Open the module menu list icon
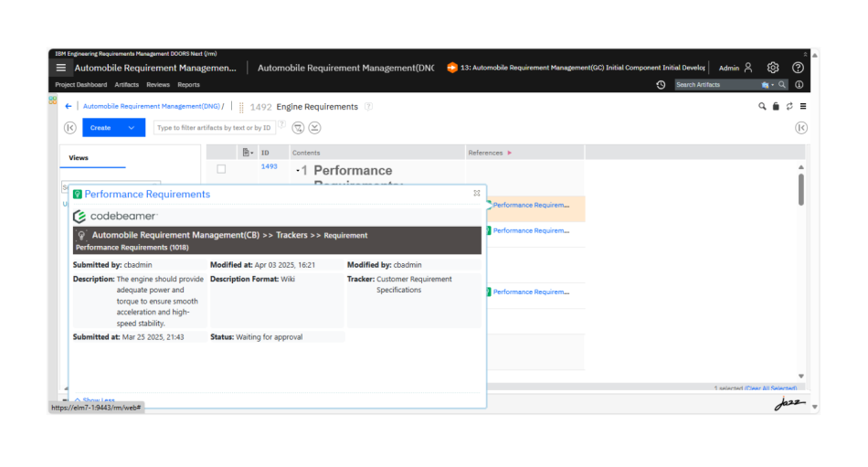Screen dimensions: 868x467 (x=803, y=106)
